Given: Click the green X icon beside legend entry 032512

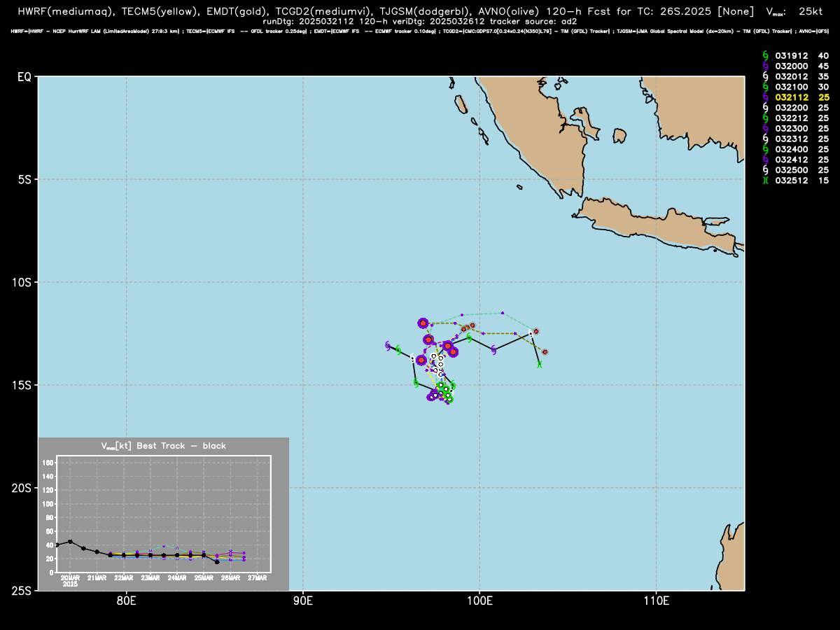Looking at the screenshot, I should pos(766,181).
